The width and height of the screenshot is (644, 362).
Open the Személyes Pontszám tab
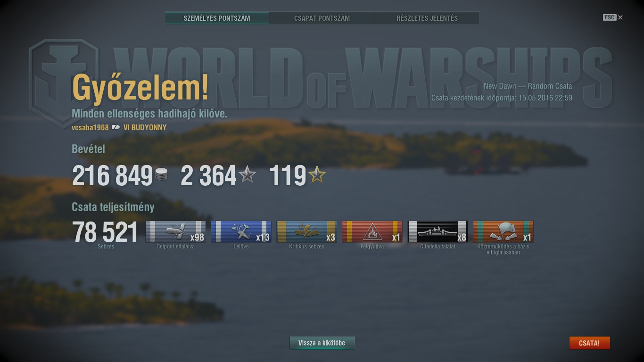217,18
